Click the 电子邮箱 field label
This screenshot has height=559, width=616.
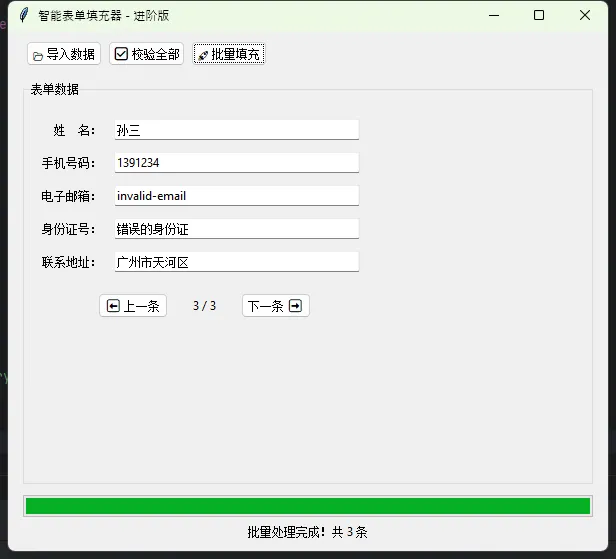coord(68,196)
